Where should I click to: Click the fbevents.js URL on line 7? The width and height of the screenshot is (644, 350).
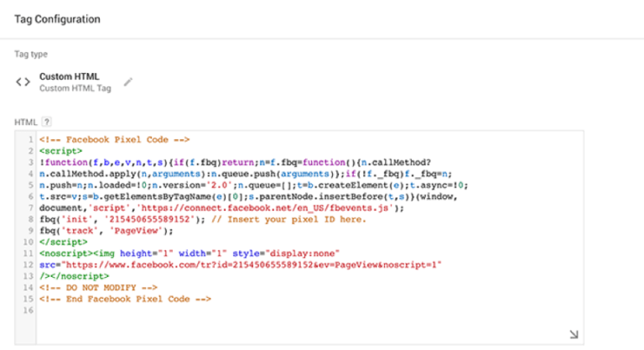point(265,208)
